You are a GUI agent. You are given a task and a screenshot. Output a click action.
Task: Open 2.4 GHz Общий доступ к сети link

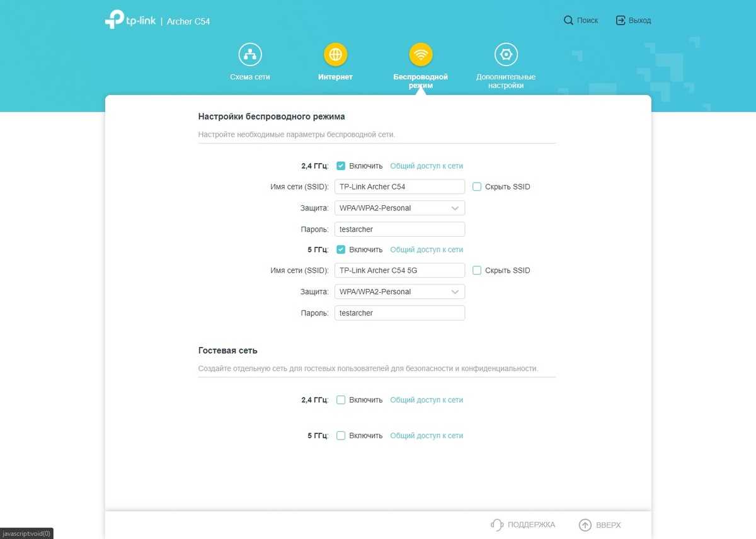coord(427,166)
